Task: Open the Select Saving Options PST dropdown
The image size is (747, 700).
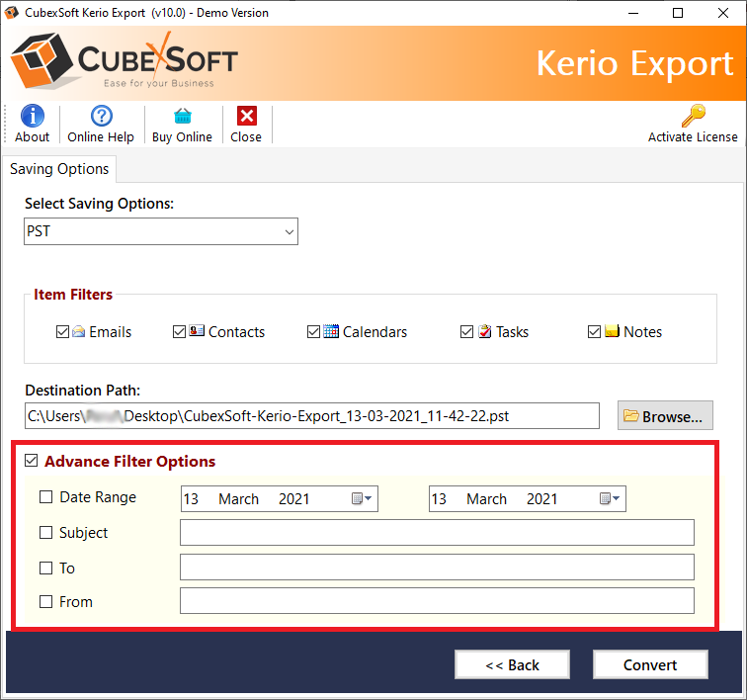Action: pyautogui.click(x=161, y=231)
